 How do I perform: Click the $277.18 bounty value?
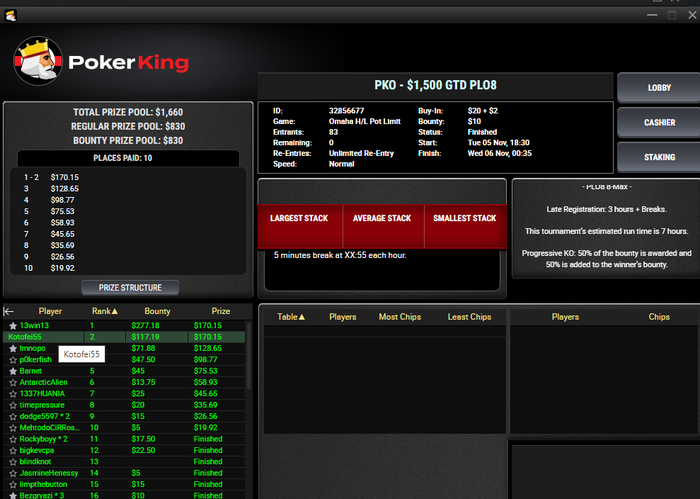click(145, 326)
